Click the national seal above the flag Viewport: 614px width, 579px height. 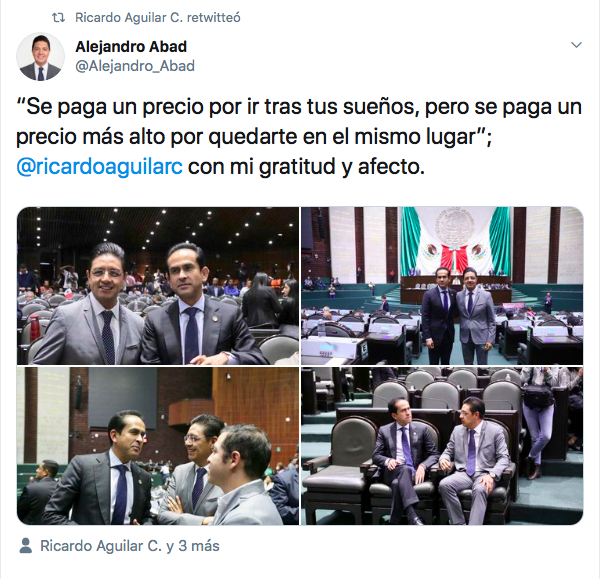(x=455, y=227)
